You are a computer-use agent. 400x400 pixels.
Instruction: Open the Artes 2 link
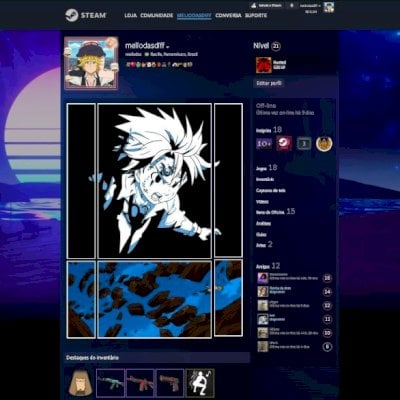[x=264, y=245]
